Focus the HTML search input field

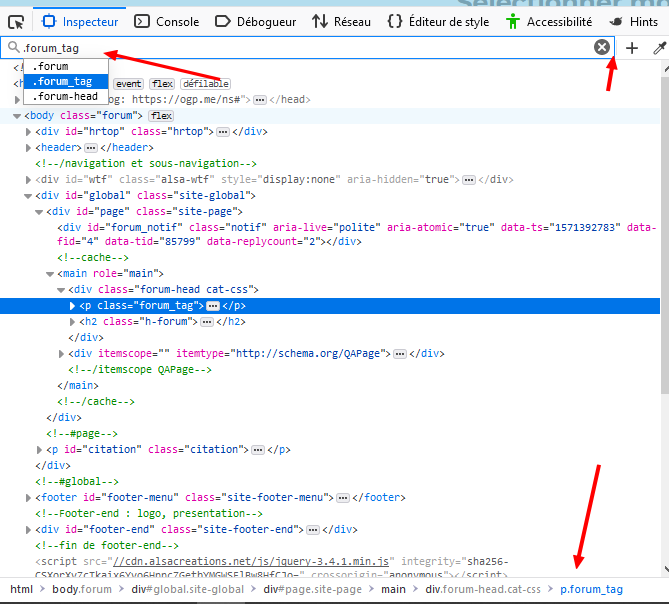307,47
